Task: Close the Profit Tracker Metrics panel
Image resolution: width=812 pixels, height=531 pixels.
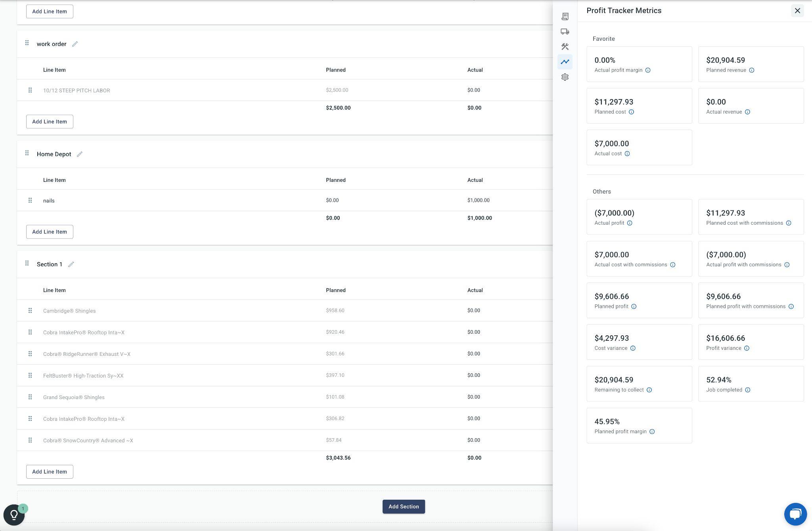Action: tap(797, 11)
